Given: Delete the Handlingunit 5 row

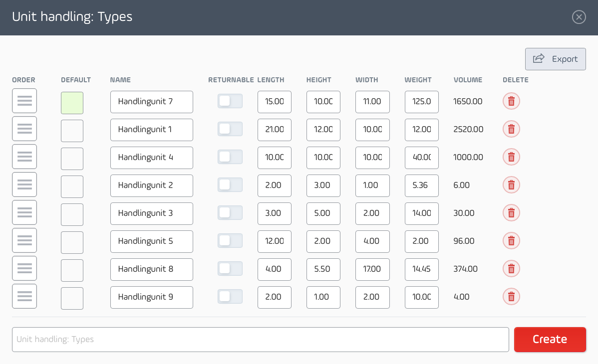Looking at the screenshot, I should pos(511,241).
